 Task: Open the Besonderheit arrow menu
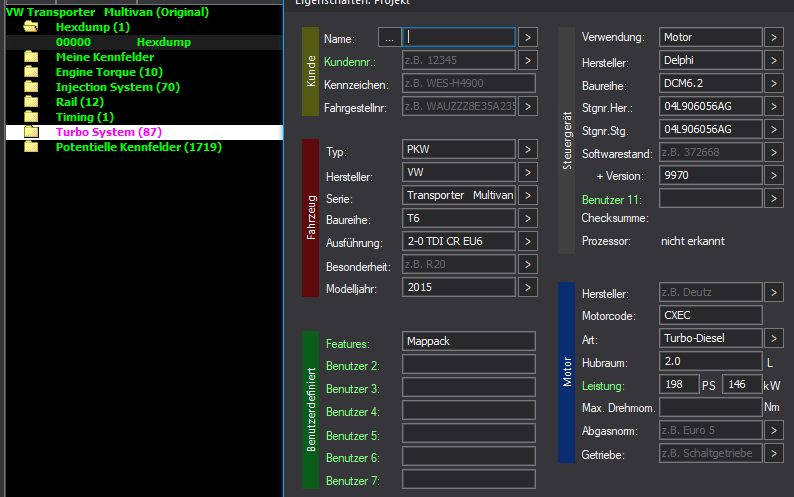(x=528, y=264)
